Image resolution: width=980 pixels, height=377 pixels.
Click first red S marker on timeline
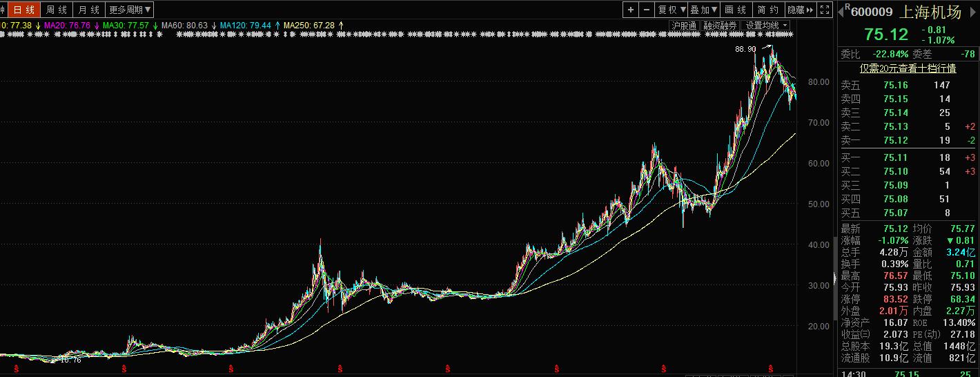tap(16, 369)
